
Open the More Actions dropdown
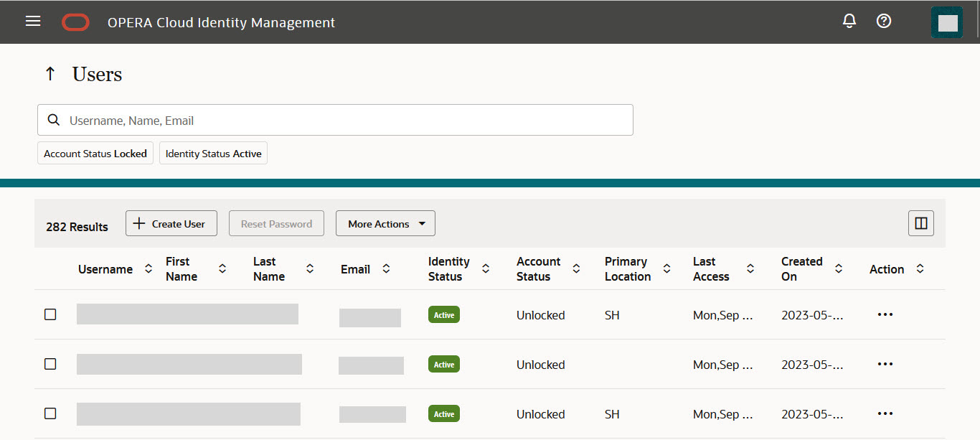[x=385, y=223]
